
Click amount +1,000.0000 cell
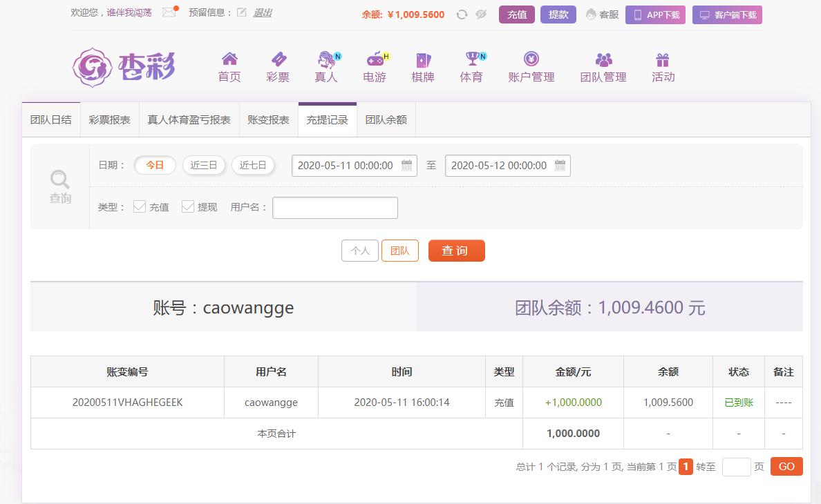pos(574,403)
